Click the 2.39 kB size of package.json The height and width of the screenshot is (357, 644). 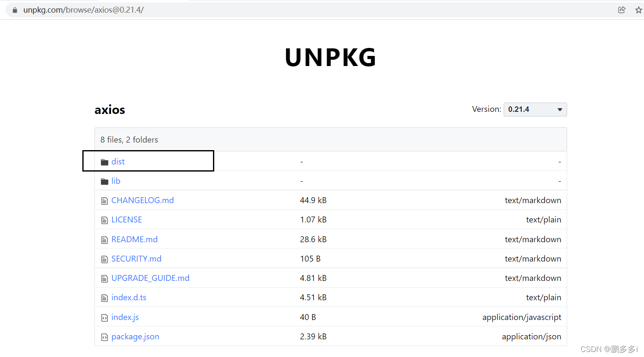coord(313,336)
